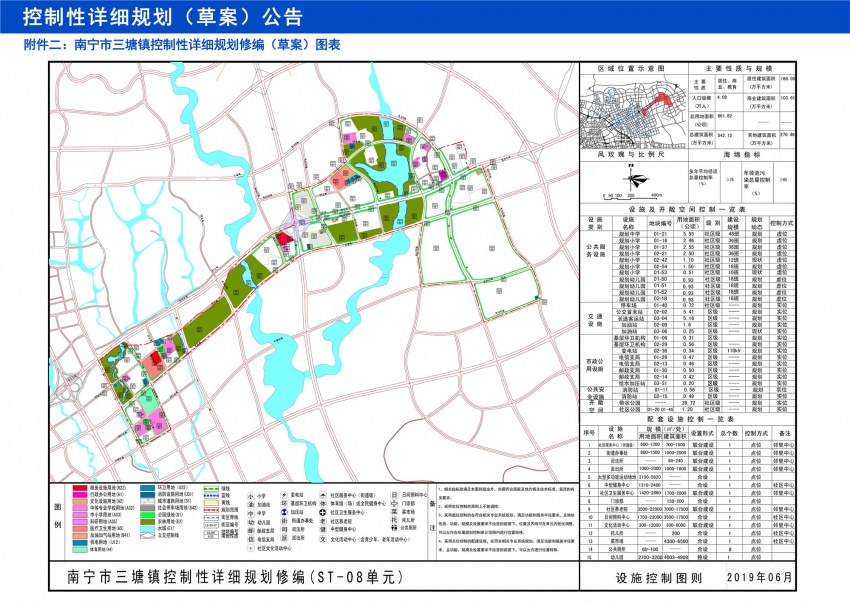The width and height of the screenshot is (850, 601).
Task: Click the '主要性质与规模' header
Action: click(x=741, y=69)
